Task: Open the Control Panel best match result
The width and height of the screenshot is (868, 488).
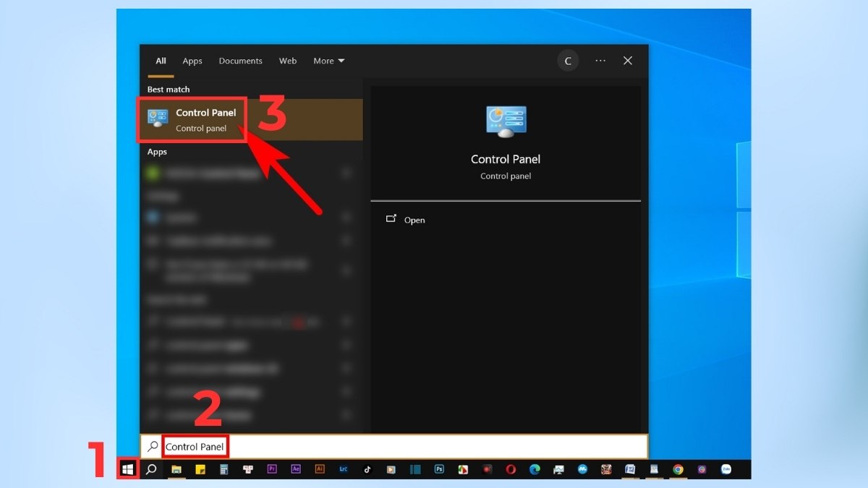Action: click(252, 120)
